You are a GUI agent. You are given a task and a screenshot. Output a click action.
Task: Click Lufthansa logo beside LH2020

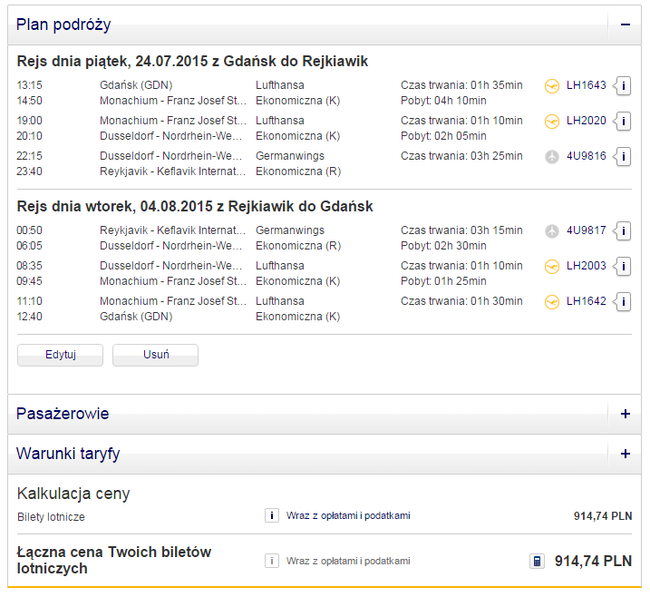552,121
